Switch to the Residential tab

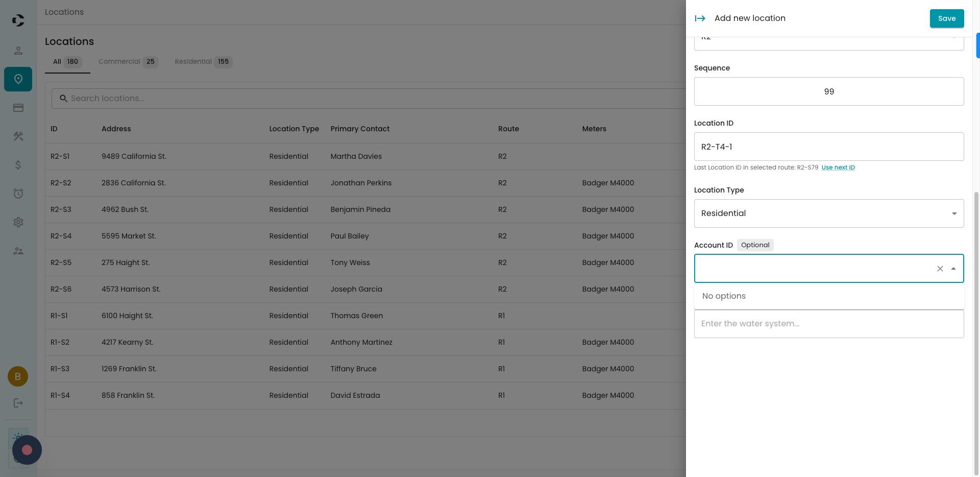pyautogui.click(x=203, y=62)
